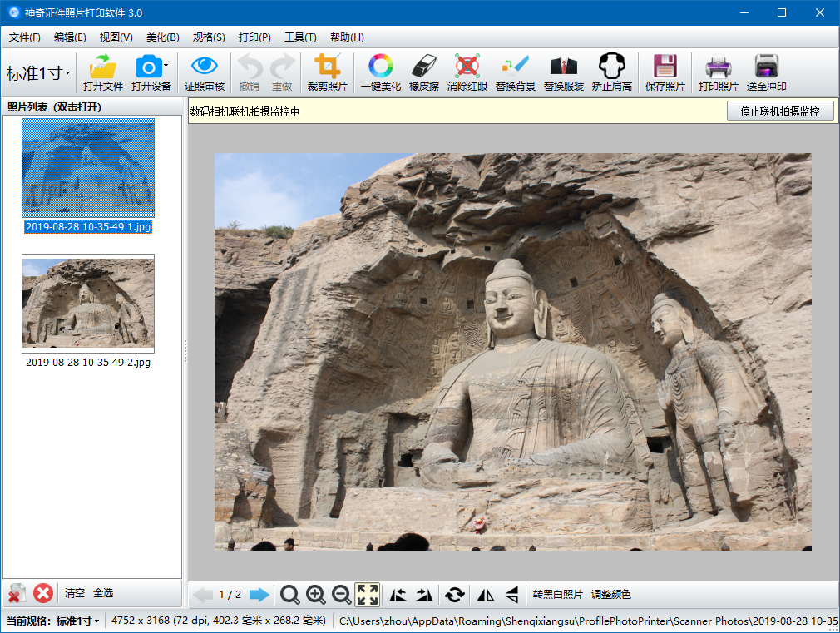Toggle fit-to-window view button

tap(368, 595)
